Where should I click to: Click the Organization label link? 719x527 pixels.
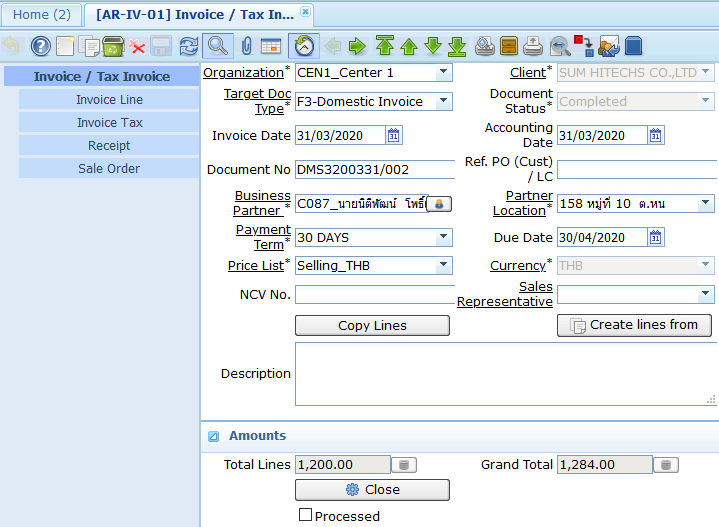point(243,72)
